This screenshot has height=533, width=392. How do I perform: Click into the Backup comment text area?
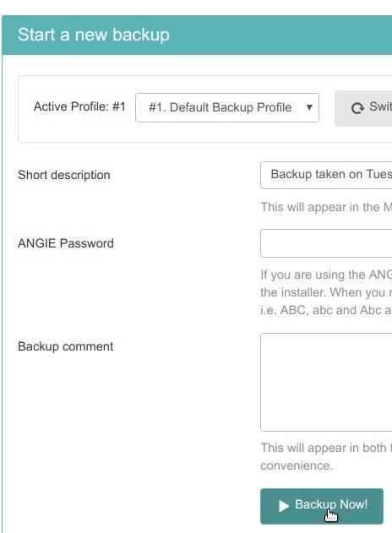pyautogui.click(x=326, y=382)
